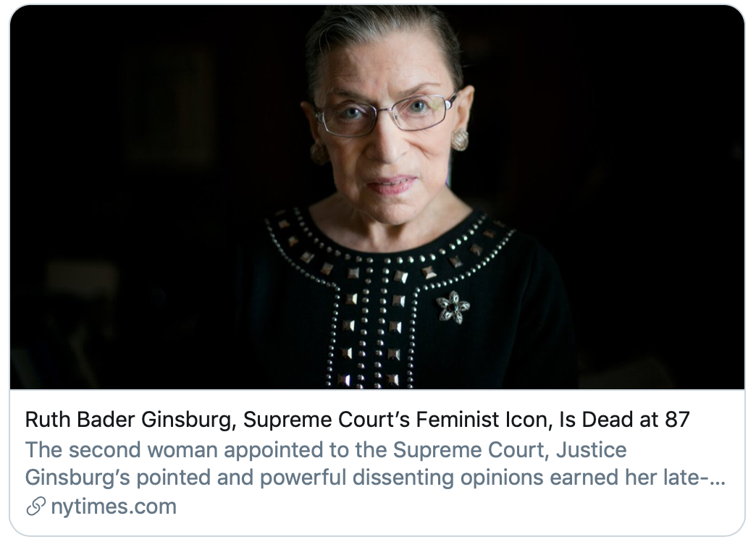
Task: Click the truncation ellipsis after 'late-'
Action: 718,478
